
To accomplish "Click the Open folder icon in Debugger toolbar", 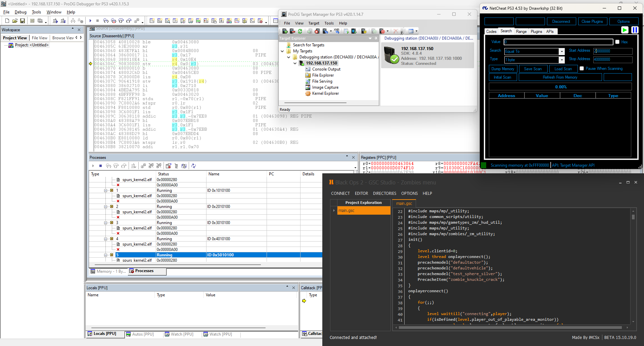I will [x=15, y=21].
